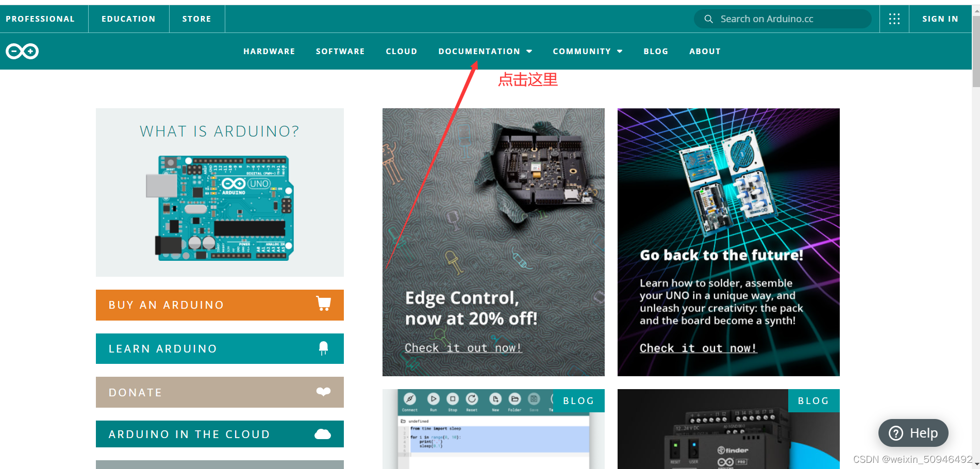Click the Learn Arduino button
The height and width of the screenshot is (469, 980).
tap(220, 349)
